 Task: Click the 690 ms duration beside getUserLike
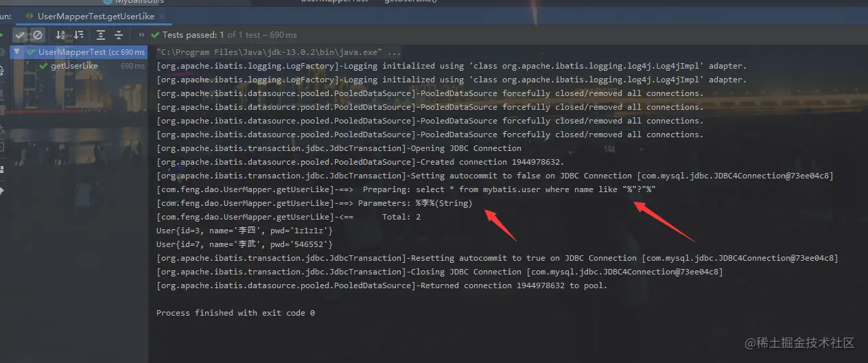132,66
